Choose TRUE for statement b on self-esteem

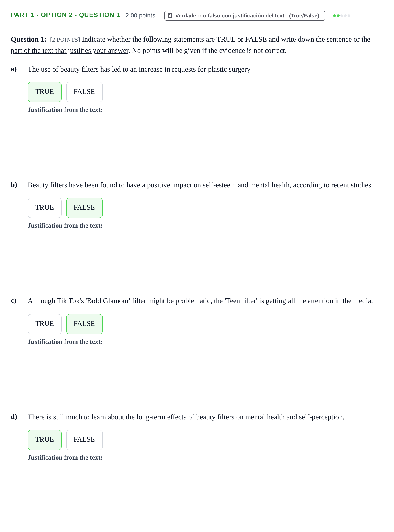45,208
